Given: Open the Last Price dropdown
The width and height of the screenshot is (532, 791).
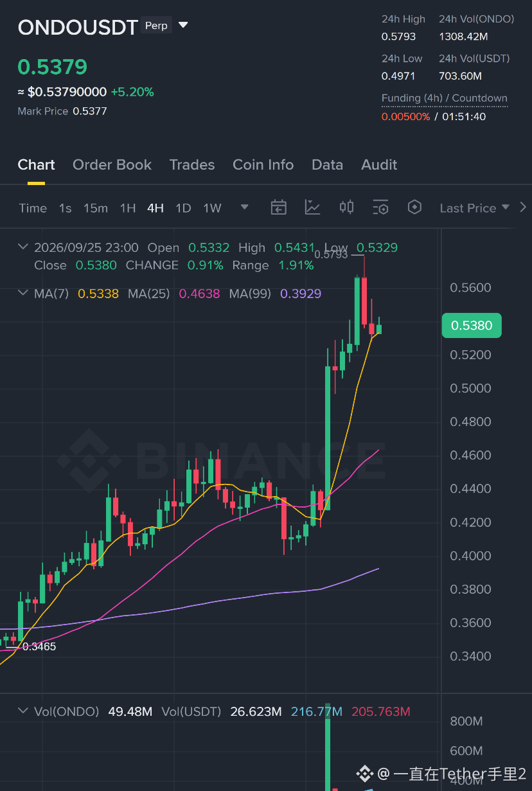Looking at the screenshot, I should (474, 208).
